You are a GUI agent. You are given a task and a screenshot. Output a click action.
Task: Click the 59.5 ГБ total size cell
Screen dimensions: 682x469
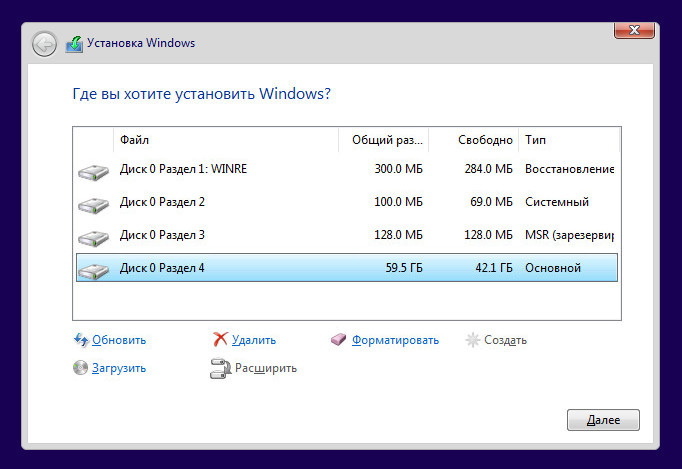click(404, 268)
